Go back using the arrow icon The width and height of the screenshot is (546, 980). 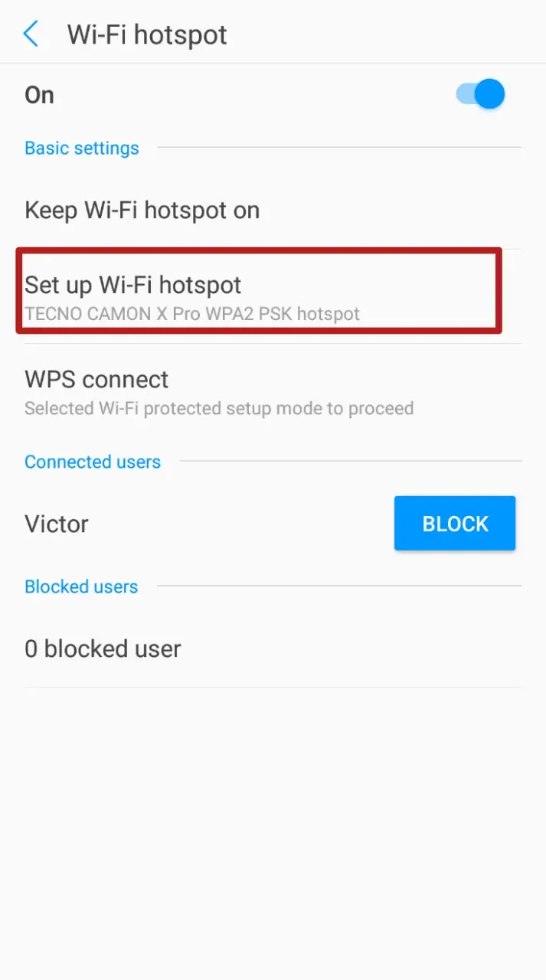click(31, 34)
